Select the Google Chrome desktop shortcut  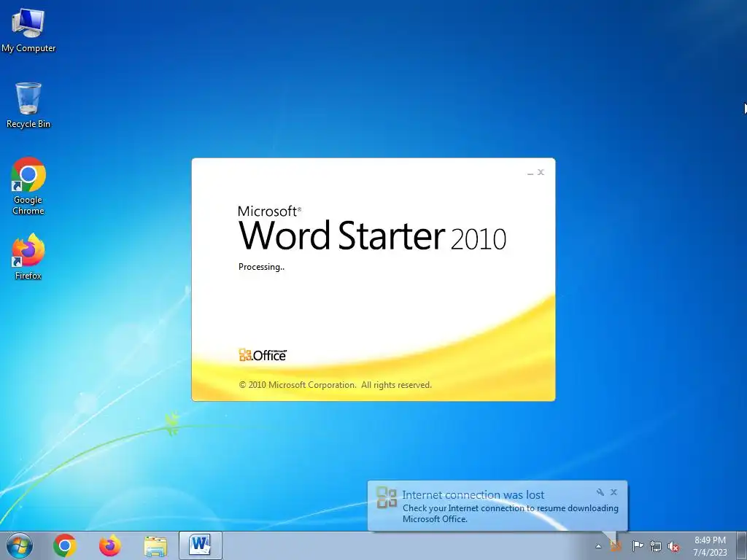point(28,186)
